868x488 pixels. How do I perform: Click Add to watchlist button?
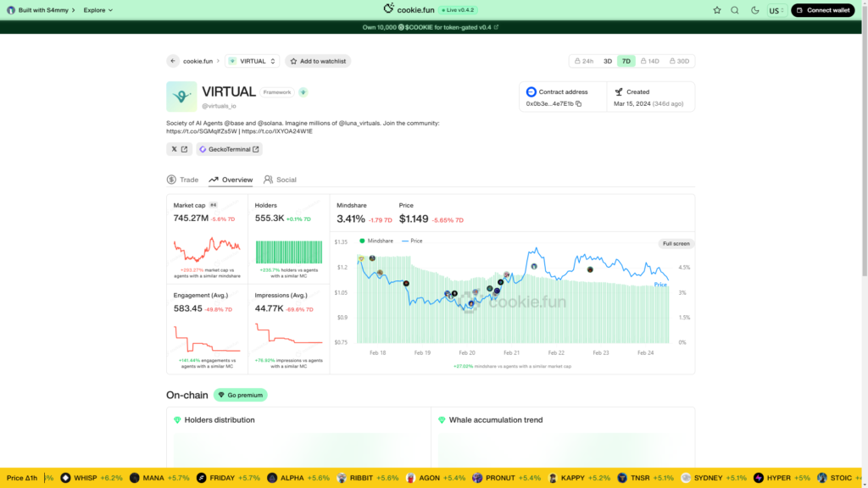coord(318,61)
